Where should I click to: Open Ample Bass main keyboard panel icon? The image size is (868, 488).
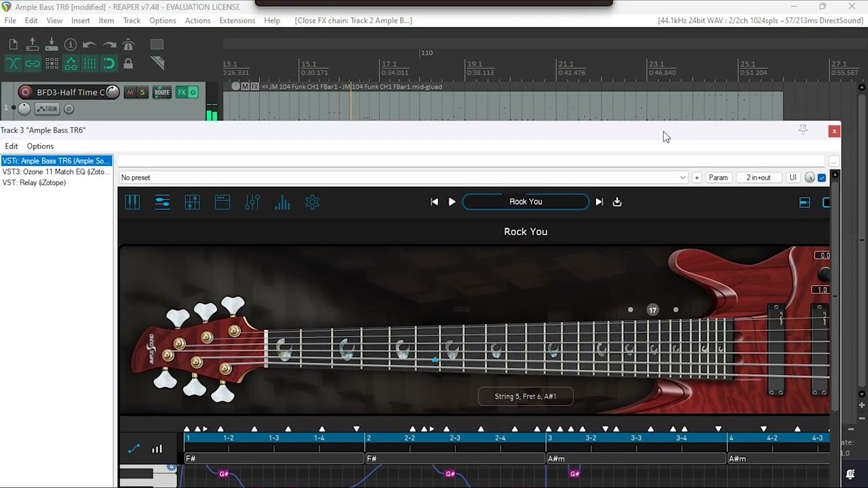tap(132, 202)
